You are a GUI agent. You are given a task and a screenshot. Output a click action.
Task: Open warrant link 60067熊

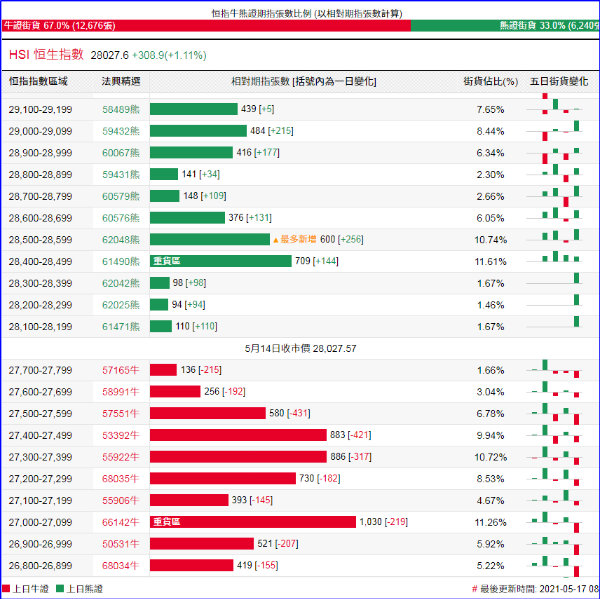click(121, 153)
